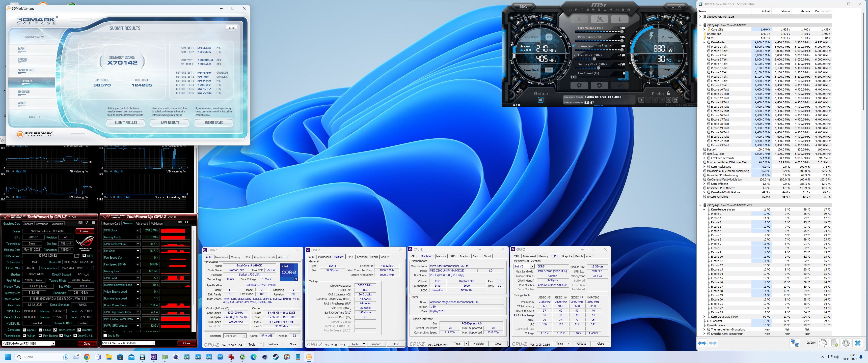Image resolution: width=868 pixels, height=363 pixels.
Task: Click Submit Saved in 3DMark Vantage
Action: [214, 123]
